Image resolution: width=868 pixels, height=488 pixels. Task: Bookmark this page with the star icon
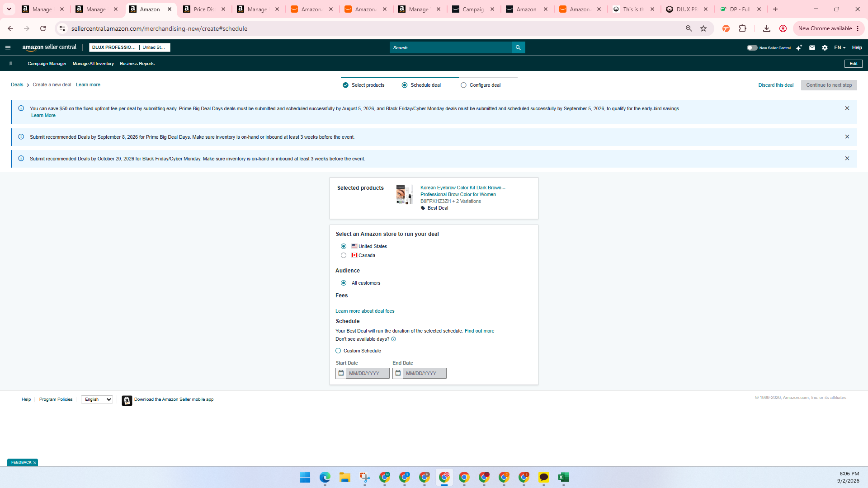(x=703, y=28)
